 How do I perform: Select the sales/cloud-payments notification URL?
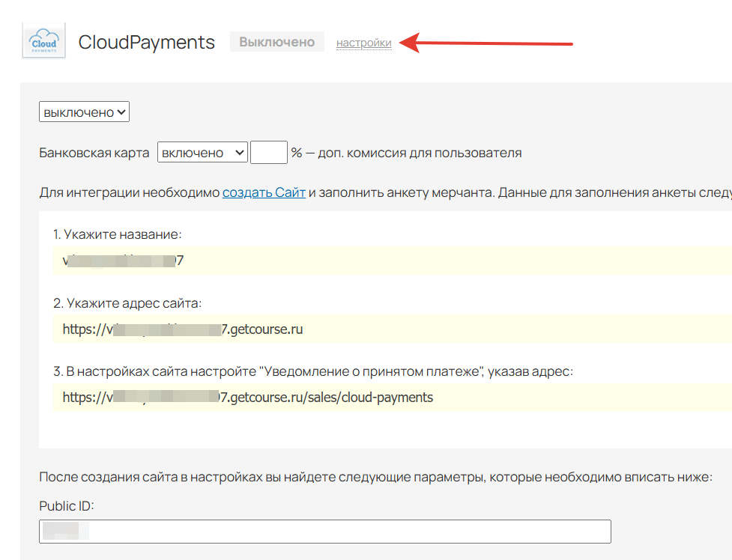pyautogui.click(x=248, y=398)
